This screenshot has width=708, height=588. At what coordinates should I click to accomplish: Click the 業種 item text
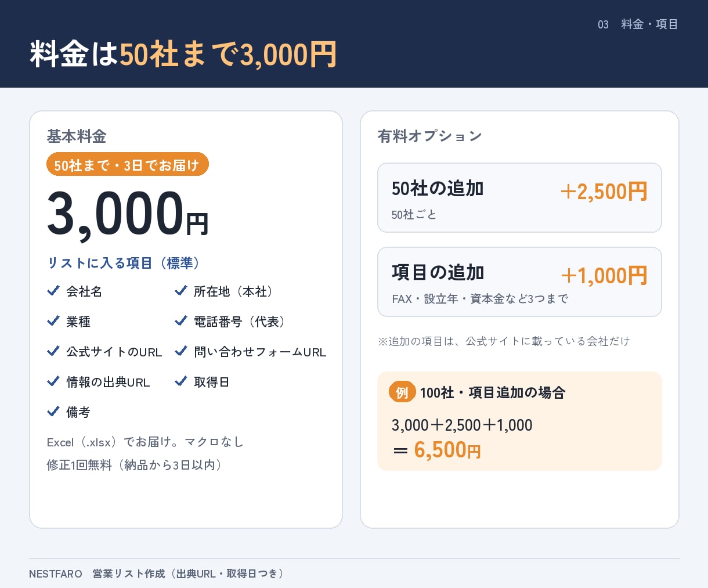pyautogui.click(x=78, y=322)
